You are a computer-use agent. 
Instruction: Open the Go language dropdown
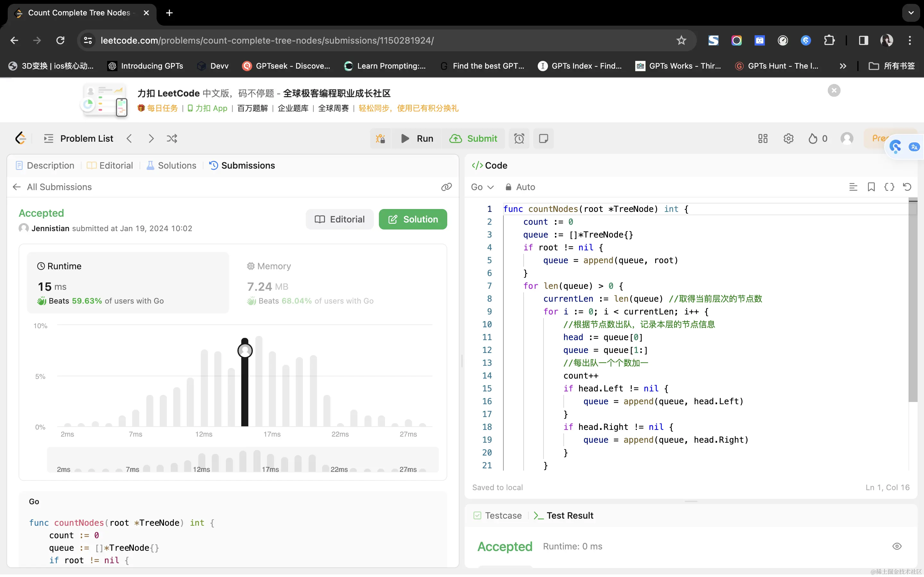click(x=482, y=187)
